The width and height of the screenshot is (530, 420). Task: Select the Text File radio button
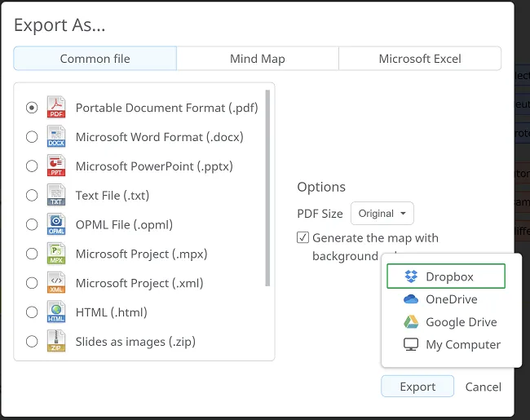pos(32,196)
